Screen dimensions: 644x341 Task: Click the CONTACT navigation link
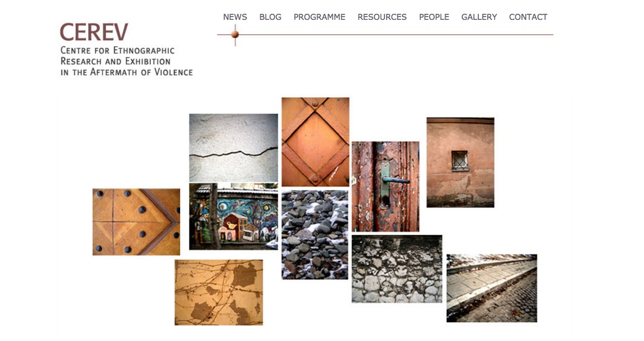tap(528, 17)
